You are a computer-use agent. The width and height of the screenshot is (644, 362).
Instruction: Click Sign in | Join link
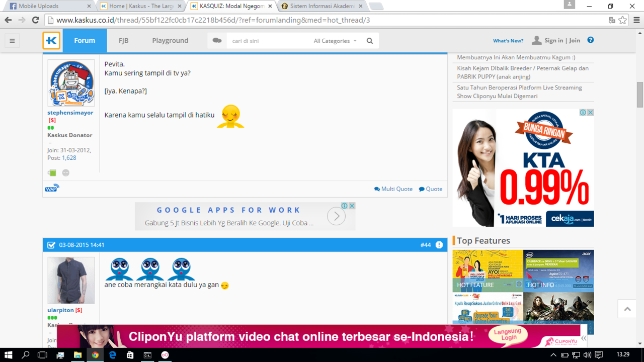coord(562,40)
